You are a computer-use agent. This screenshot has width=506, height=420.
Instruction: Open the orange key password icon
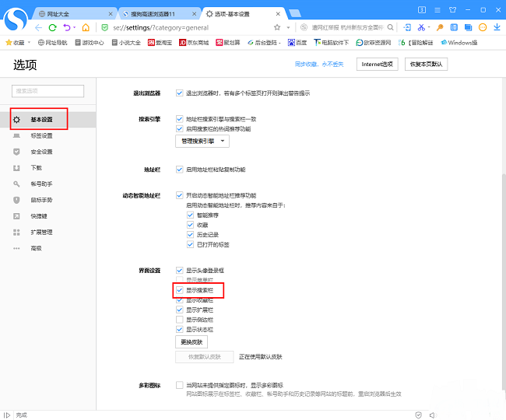440,27
